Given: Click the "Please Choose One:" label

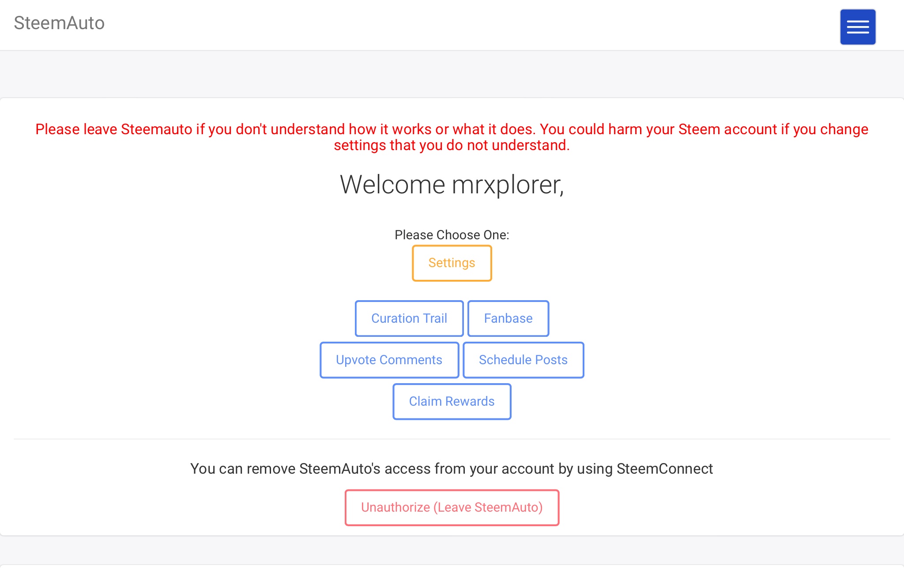Looking at the screenshot, I should [x=452, y=235].
